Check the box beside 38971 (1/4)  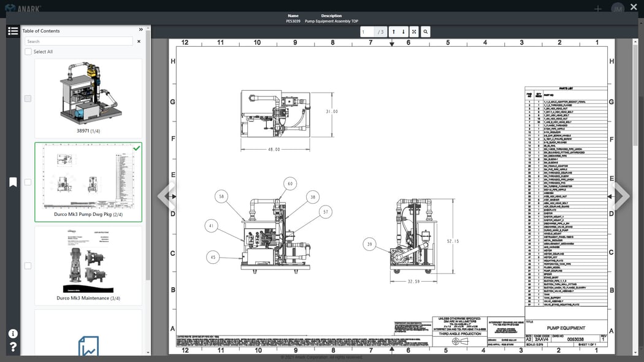pyautogui.click(x=28, y=99)
